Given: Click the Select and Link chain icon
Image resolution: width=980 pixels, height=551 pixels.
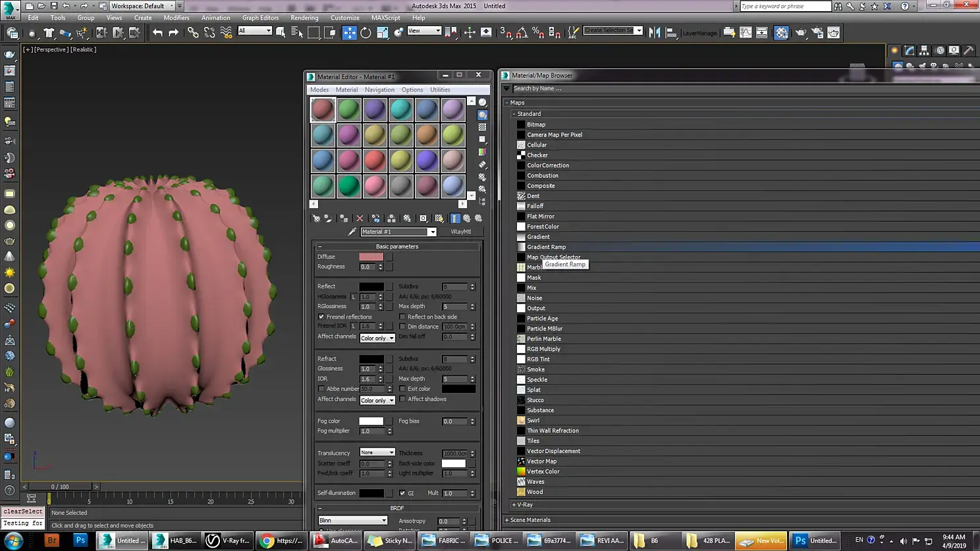Looking at the screenshot, I should click(193, 32).
